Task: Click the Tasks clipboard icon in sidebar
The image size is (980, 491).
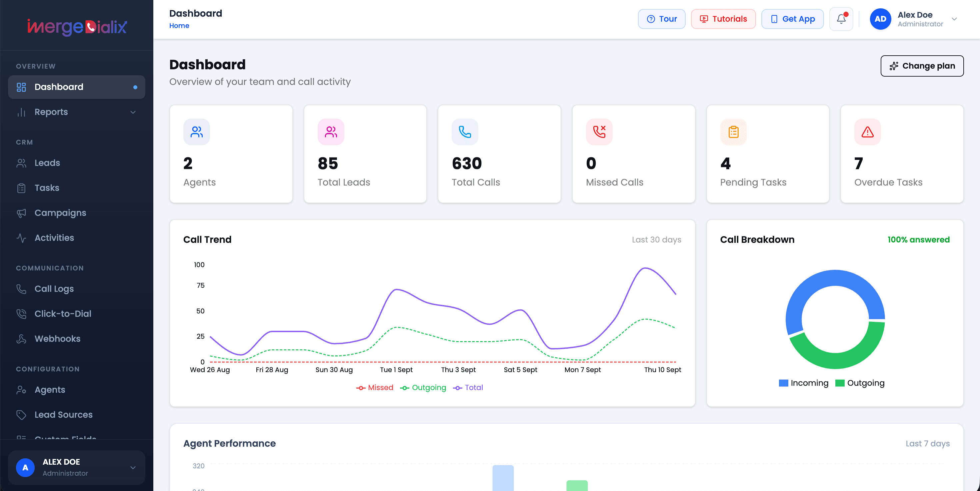Action: 21,188
